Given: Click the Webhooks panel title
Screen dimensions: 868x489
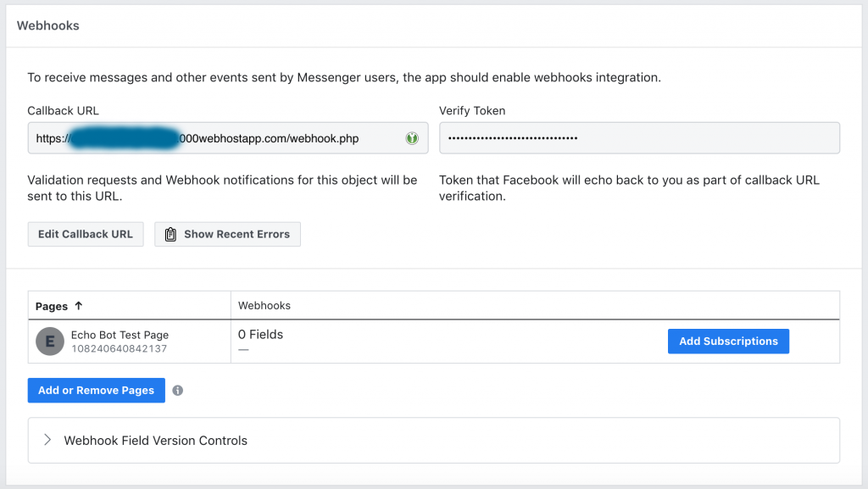Looking at the screenshot, I should [48, 25].
